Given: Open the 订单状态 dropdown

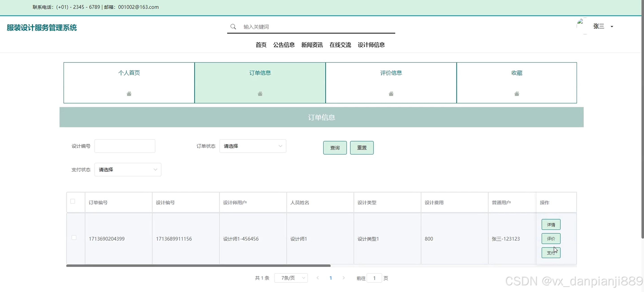Looking at the screenshot, I should (252, 146).
